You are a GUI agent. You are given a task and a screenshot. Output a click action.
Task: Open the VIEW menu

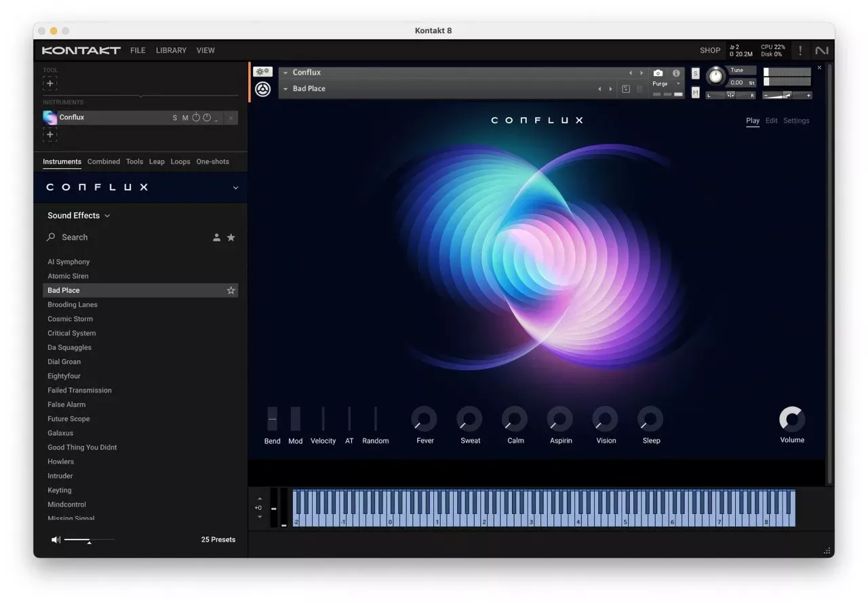click(x=205, y=50)
